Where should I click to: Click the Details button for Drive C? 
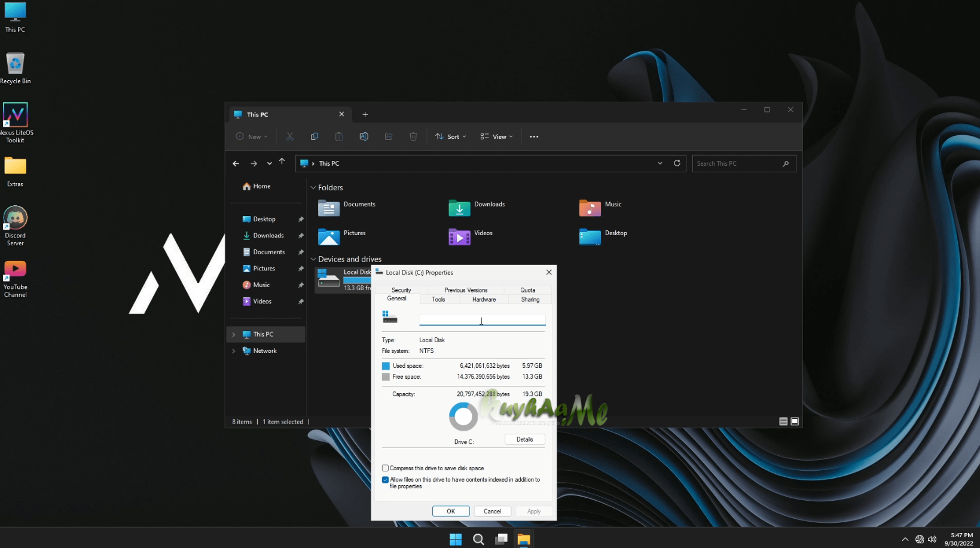(524, 439)
